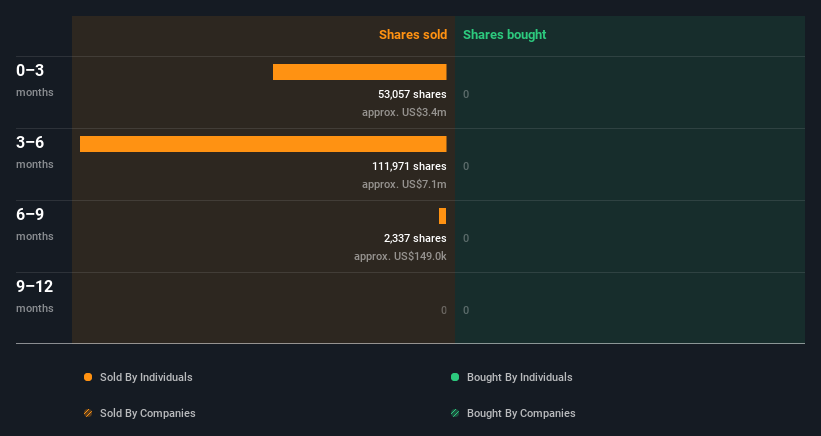Select the 9–12 months row label
The image size is (821, 436).
(35, 296)
